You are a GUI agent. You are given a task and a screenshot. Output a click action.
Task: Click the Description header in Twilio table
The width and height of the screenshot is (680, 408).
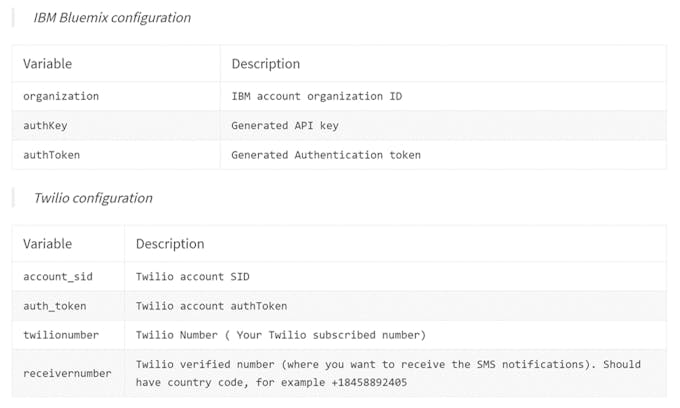[170, 244]
